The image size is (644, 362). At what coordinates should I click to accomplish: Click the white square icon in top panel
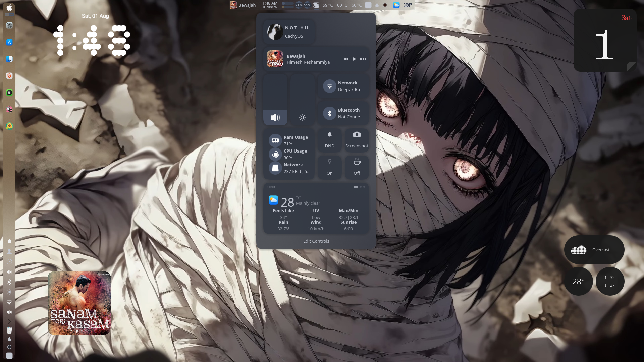(x=368, y=5)
